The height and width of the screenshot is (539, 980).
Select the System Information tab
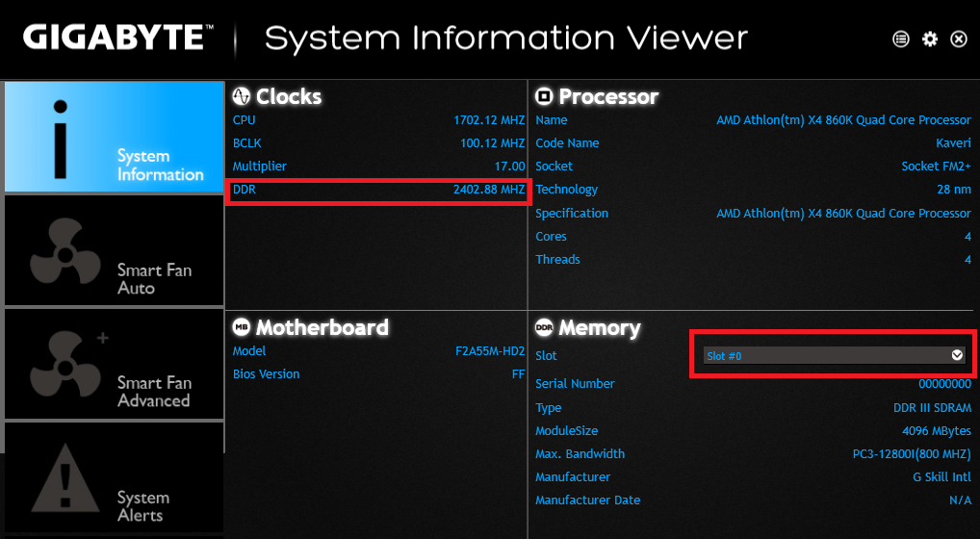115,137
